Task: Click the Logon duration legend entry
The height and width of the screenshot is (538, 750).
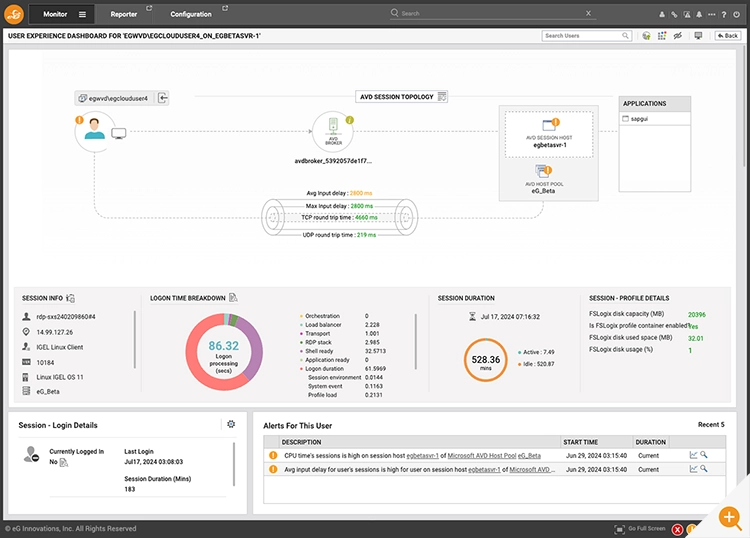Action: click(x=324, y=369)
